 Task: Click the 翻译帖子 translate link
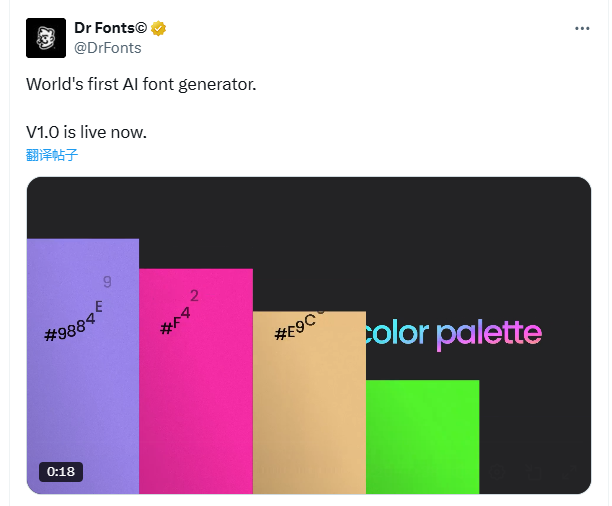point(52,155)
